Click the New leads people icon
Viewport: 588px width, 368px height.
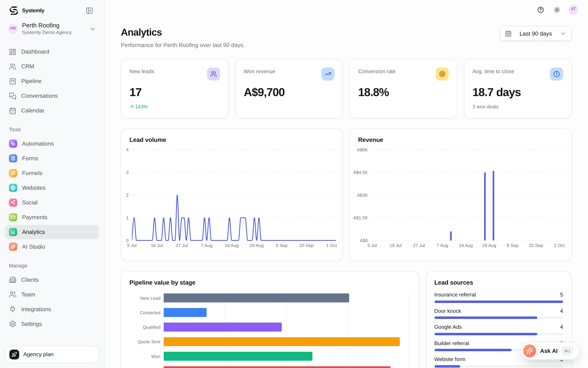coord(214,74)
